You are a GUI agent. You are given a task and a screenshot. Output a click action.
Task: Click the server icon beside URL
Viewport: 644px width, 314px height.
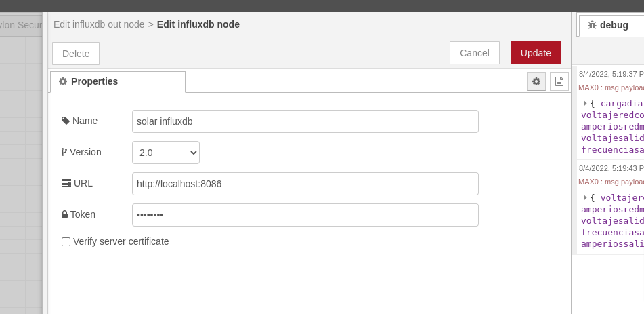click(66, 183)
